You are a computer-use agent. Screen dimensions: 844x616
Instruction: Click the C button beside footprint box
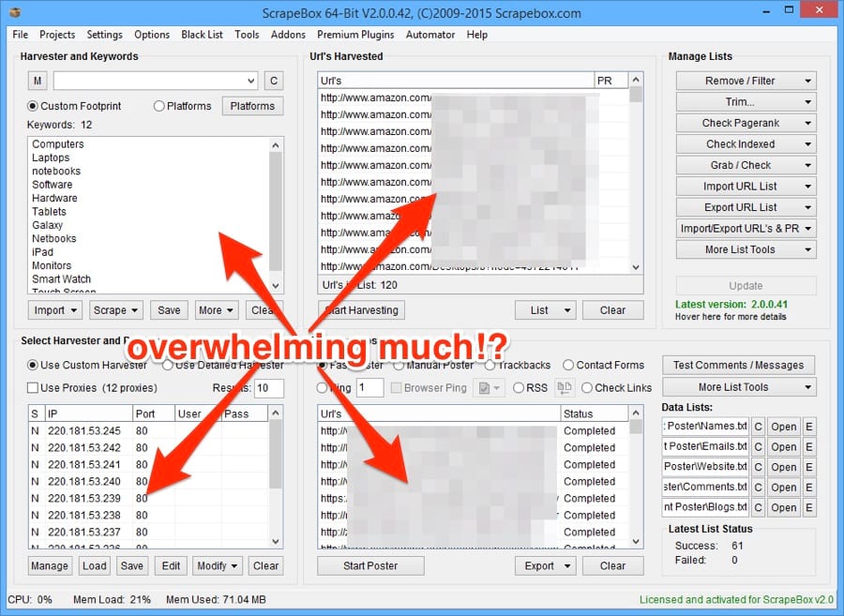click(x=274, y=81)
